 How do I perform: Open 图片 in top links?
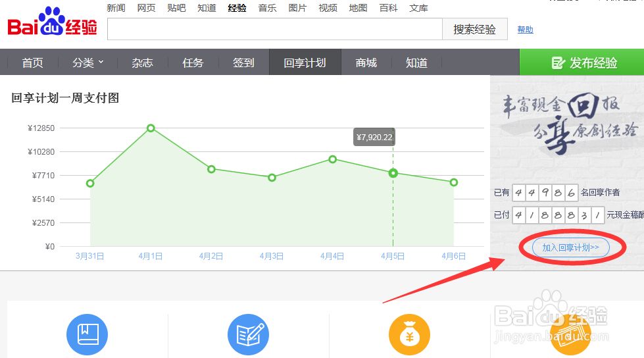pos(297,8)
